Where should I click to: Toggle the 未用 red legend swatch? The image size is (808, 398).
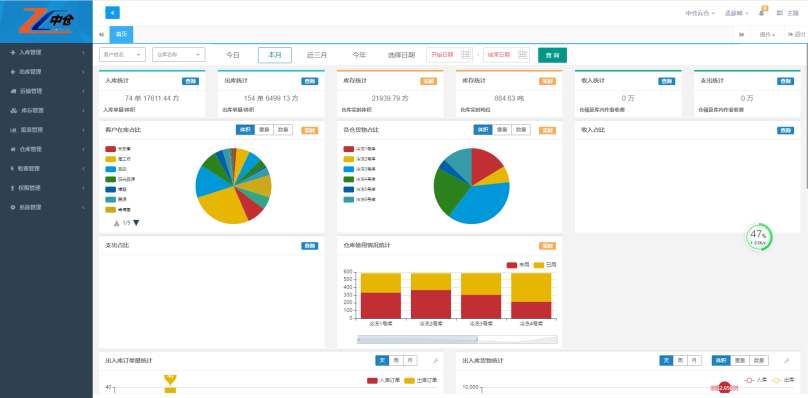[x=512, y=265]
